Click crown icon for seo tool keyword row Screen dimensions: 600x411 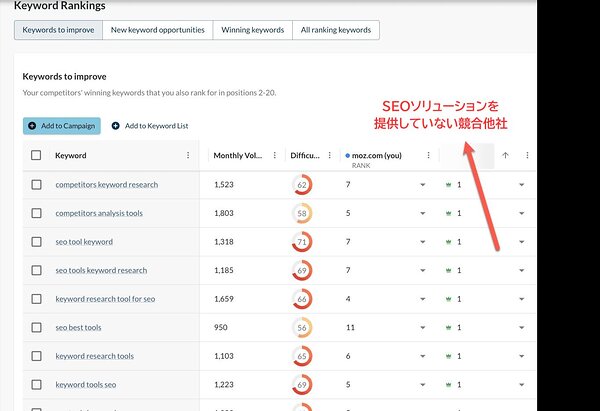pyautogui.click(x=448, y=242)
